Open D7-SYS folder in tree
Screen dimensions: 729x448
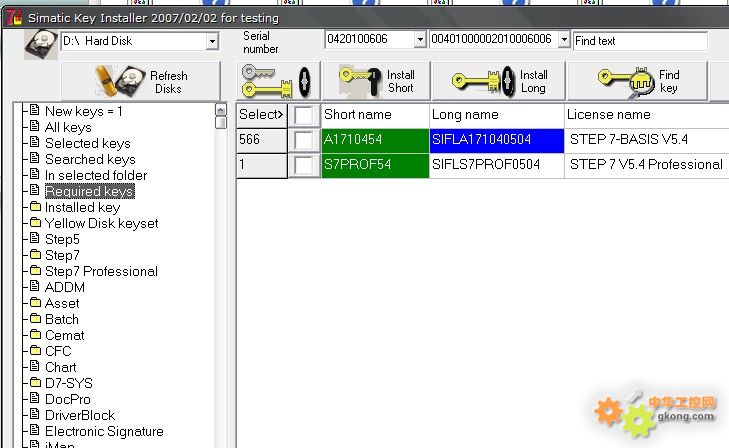point(69,383)
